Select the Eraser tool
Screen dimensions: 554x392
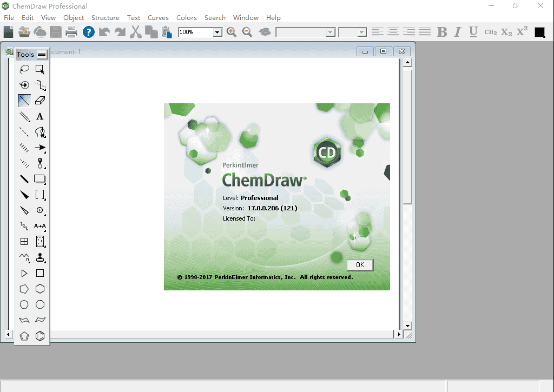(40, 101)
